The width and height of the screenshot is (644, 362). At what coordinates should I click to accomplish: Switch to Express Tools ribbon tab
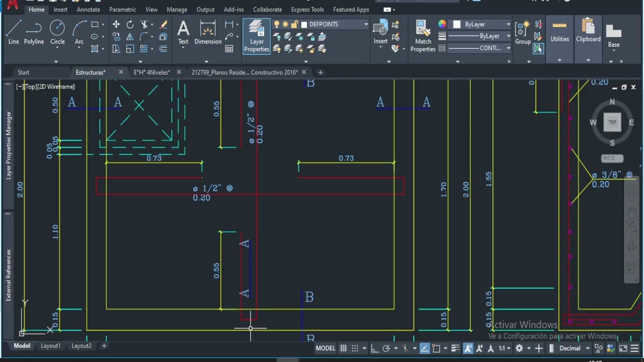307,10
